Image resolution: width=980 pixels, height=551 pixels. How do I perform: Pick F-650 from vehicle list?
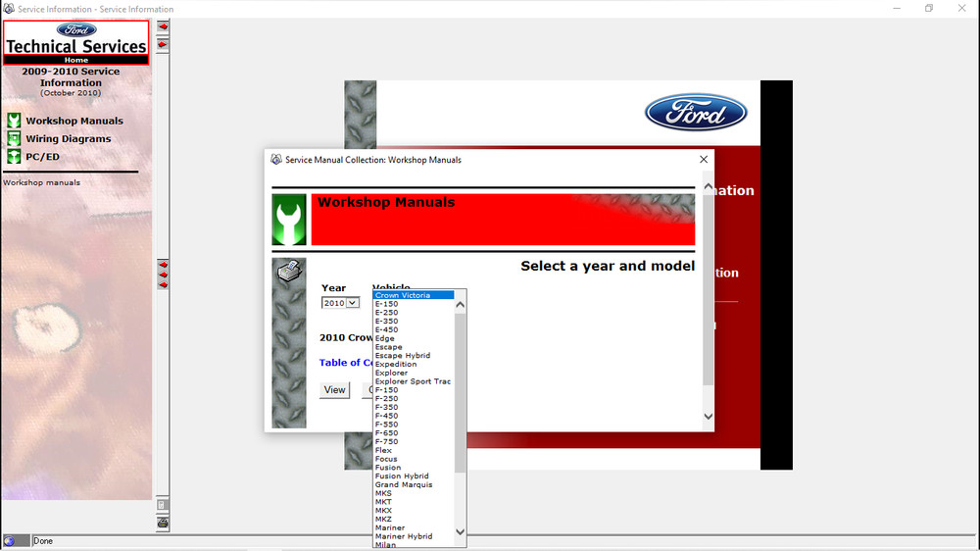click(x=414, y=432)
